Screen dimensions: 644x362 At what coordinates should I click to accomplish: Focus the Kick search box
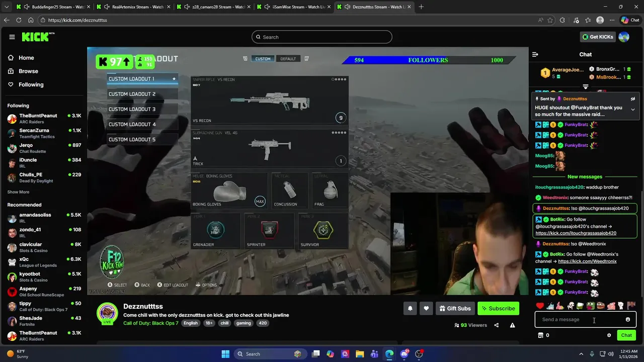pyautogui.click(x=322, y=37)
